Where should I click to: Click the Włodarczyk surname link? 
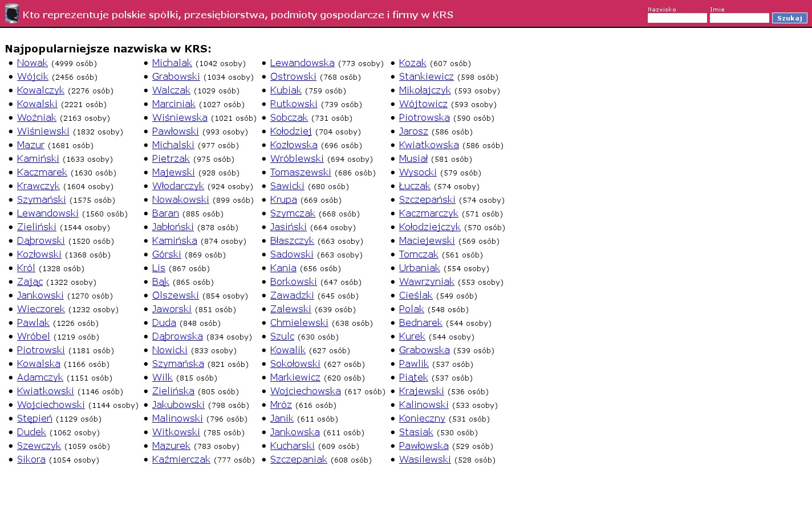click(x=178, y=186)
